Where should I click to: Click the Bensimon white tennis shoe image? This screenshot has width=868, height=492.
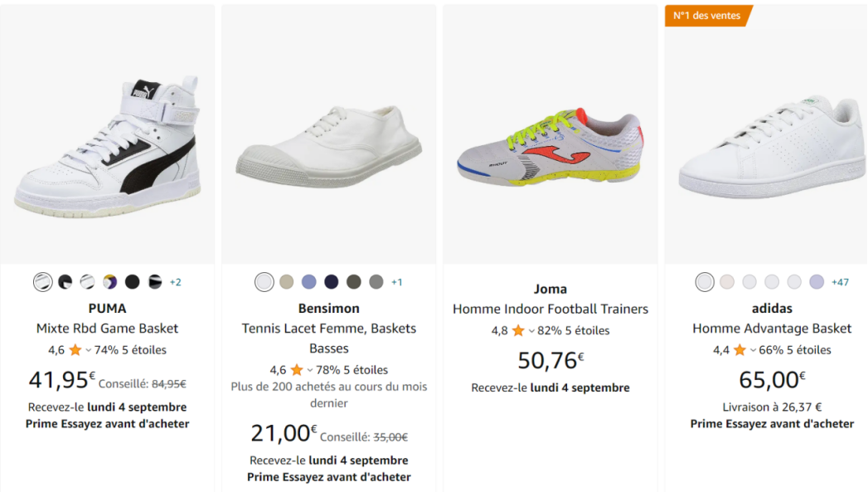pos(328,144)
